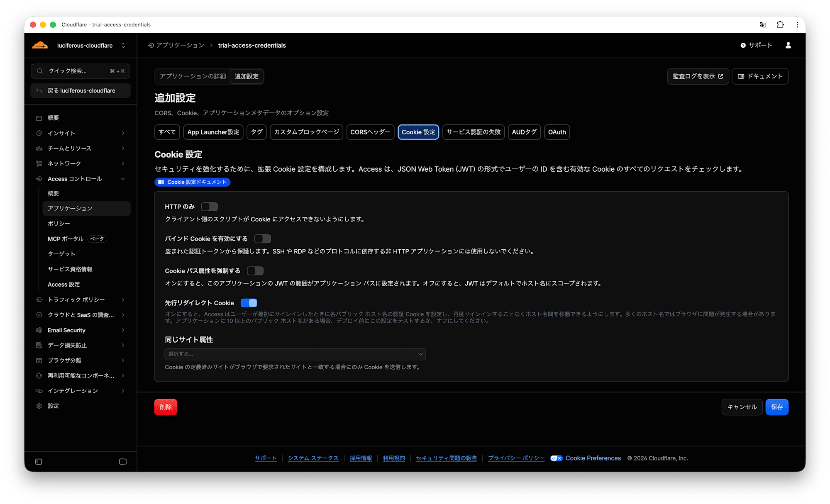
Task: Select the Cookie 設定 filter chip
Action: [x=418, y=132]
